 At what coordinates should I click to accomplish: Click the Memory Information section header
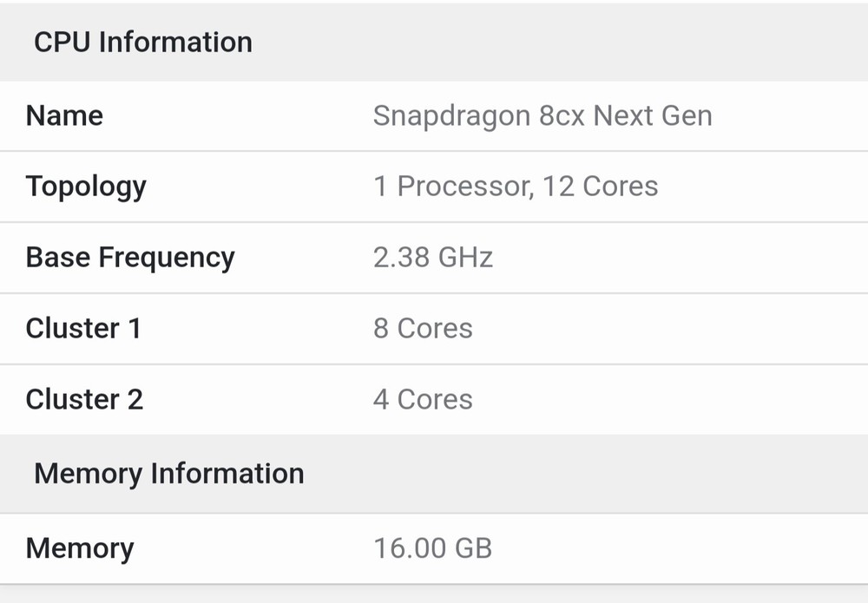[168, 474]
